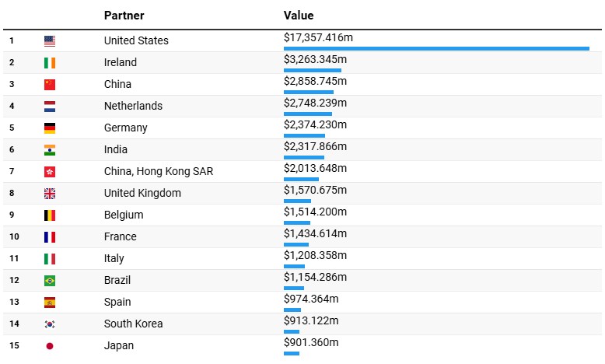
Task: Click the Japan flag icon
Action: pos(50,346)
